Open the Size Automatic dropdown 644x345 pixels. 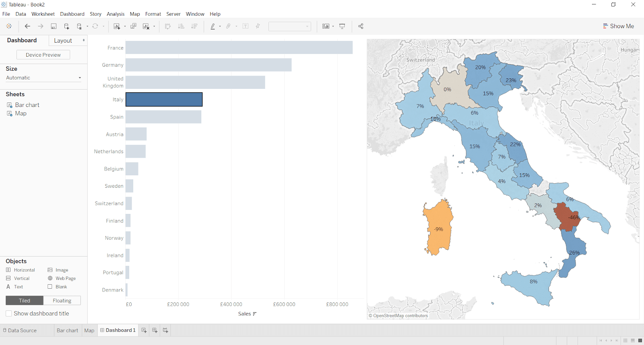coord(43,78)
